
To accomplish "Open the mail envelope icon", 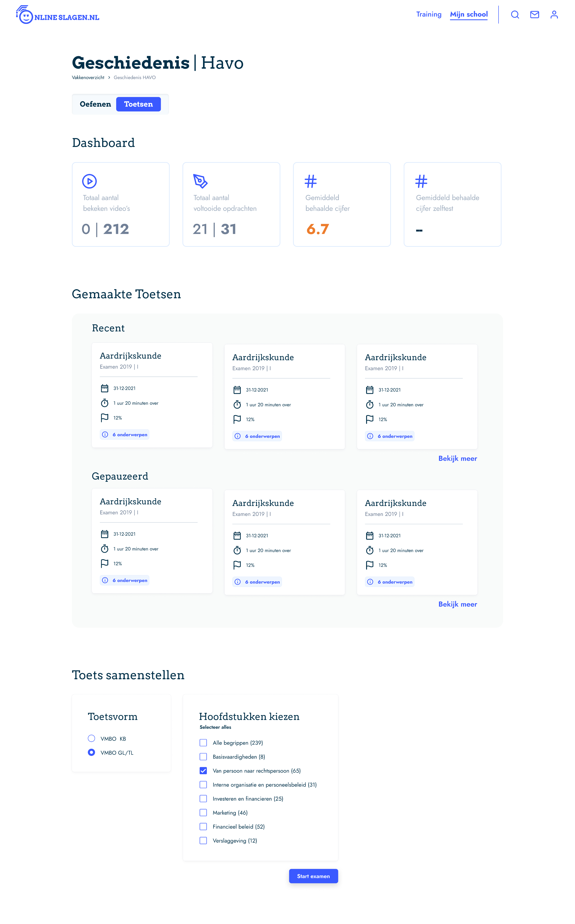I will point(534,14).
